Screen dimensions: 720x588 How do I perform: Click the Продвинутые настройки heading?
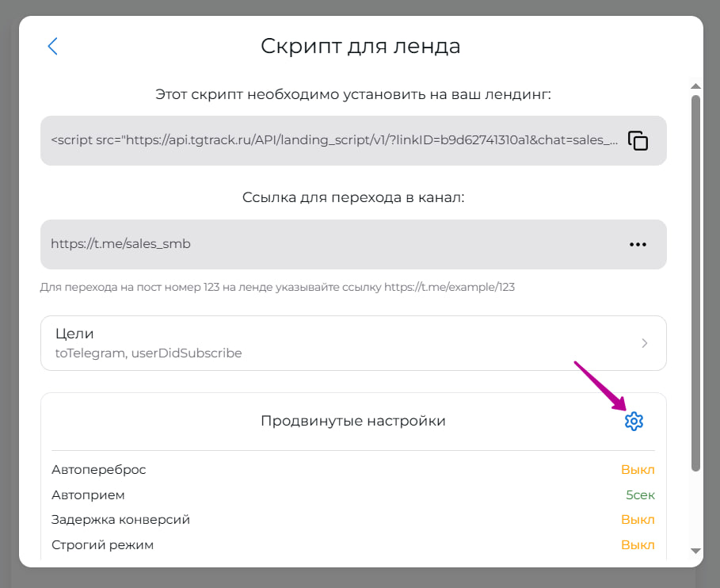[353, 421]
